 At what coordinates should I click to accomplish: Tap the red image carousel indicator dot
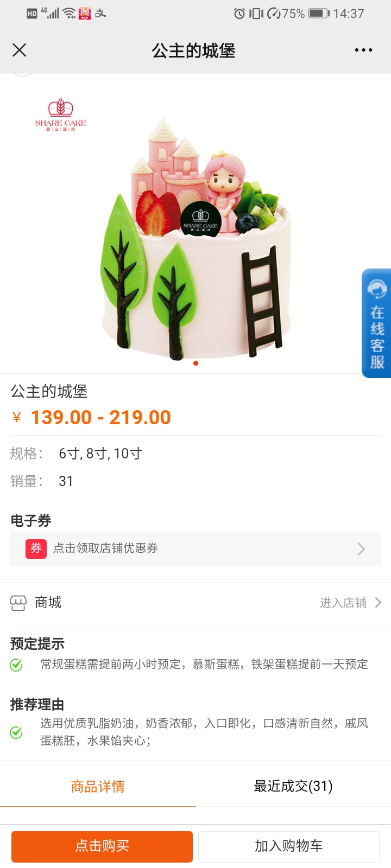pos(195,363)
